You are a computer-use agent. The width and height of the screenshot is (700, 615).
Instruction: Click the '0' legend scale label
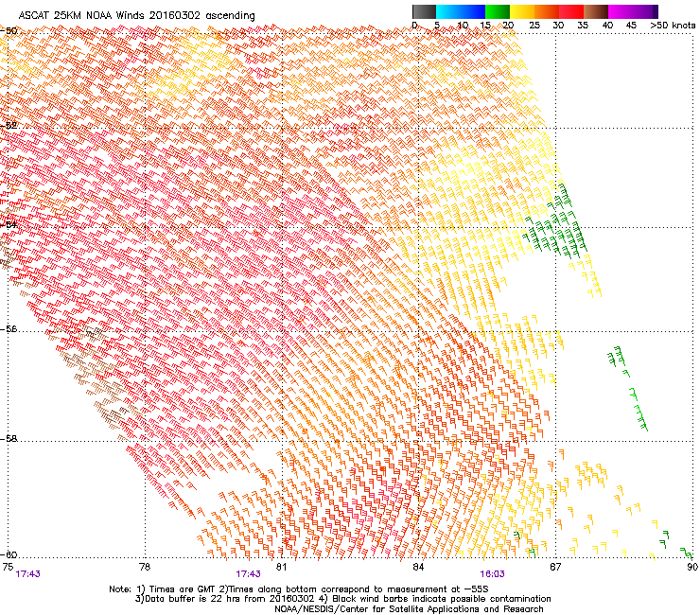click(x=414, y=26)
